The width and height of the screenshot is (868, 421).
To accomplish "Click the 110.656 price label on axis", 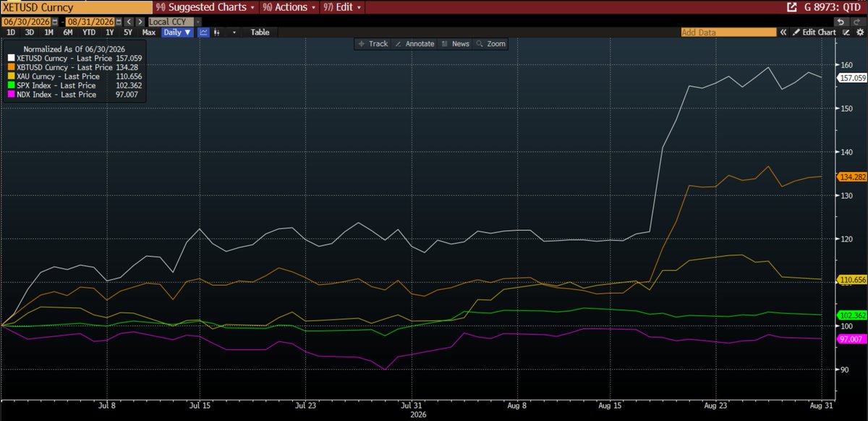I will 851,279.
